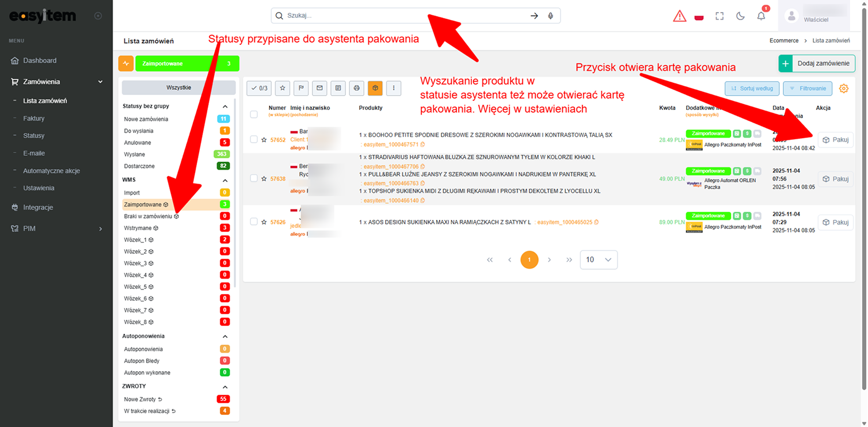Screen dimensions: 868x427
Task: Star order 57652
Action: click(x=264, y=140)
